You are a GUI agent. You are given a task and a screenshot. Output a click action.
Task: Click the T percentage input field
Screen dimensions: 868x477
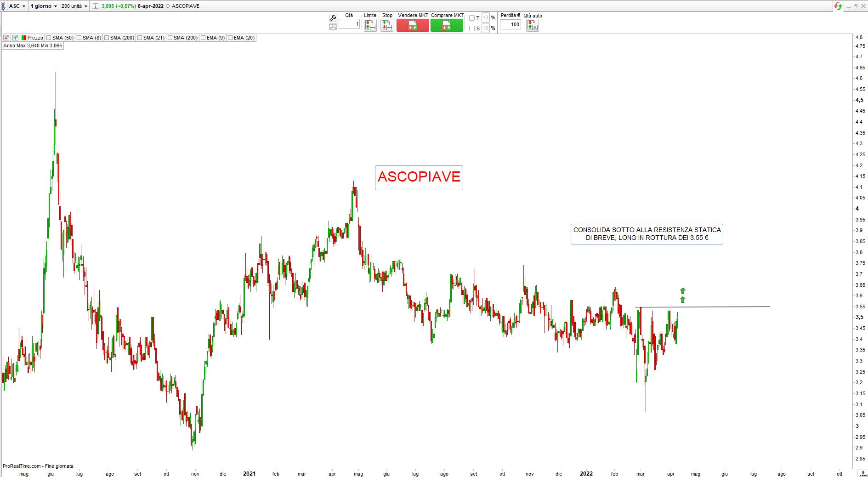[486, 18]
